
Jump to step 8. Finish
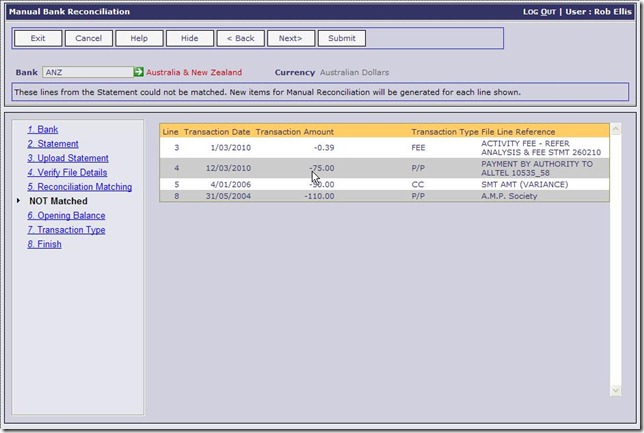click(x=44, y=244)
